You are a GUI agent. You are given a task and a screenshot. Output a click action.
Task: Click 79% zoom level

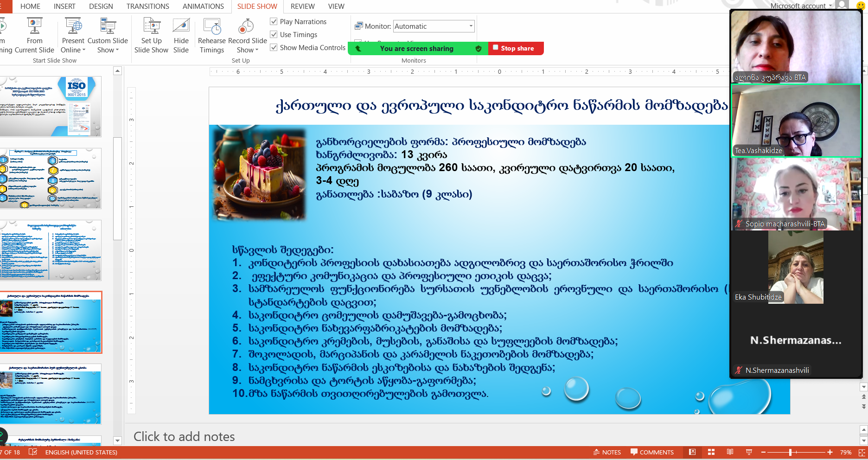pyautogui.click(x=846, y=452)
